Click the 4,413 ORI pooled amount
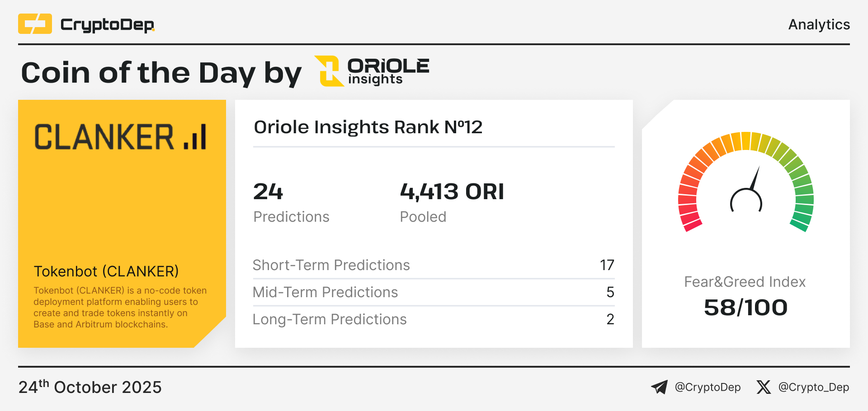 452,191
